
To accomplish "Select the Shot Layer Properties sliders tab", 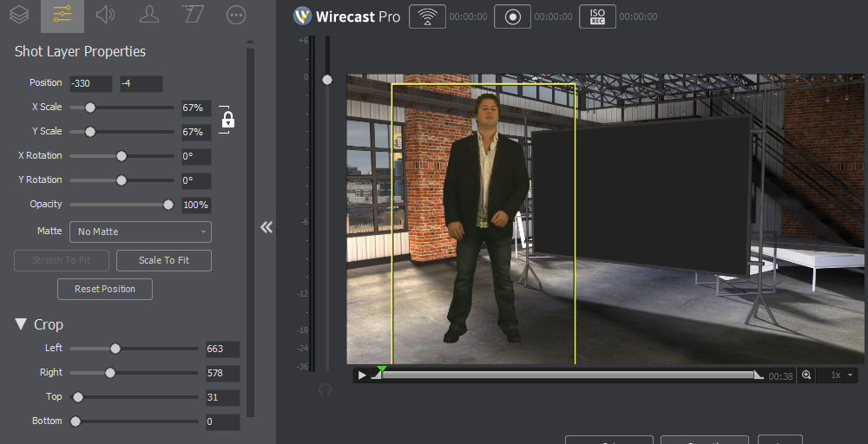I will pyautogui.click(x=62, y=15).
